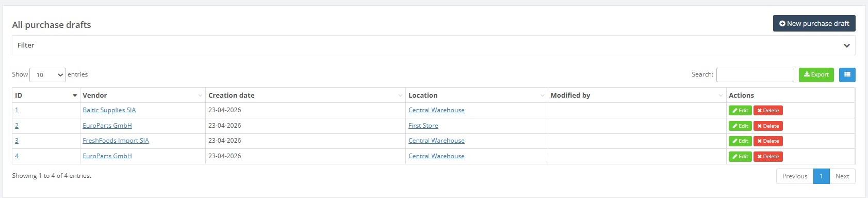
Task: Open purchase draft ID 3 link
Action: click(x=17, y=141)
